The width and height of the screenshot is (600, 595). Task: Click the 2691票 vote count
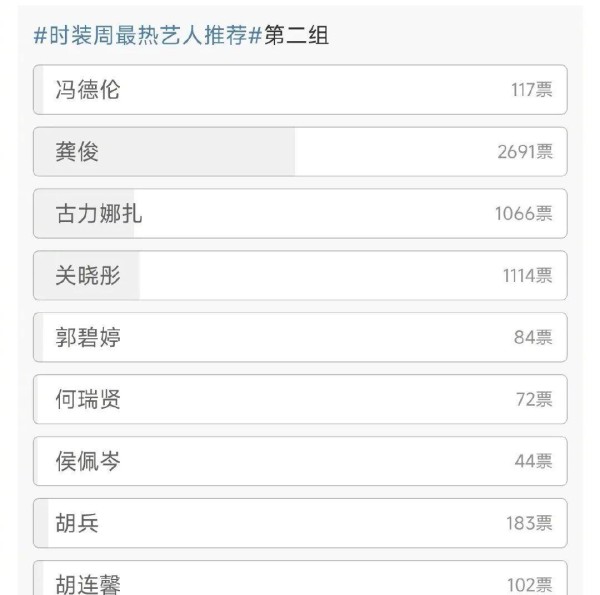tap(525, 152)
